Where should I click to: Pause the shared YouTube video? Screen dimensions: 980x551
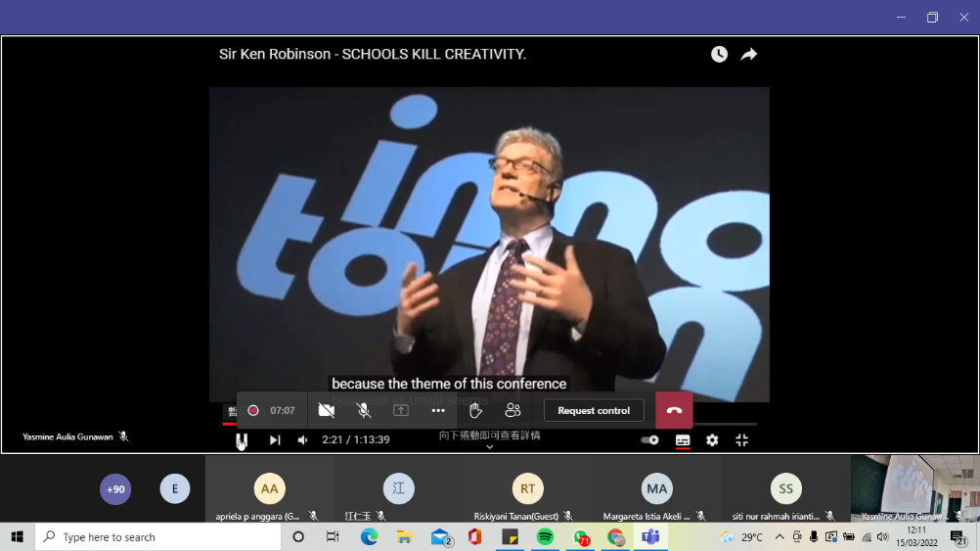click(x=242, y=439)
